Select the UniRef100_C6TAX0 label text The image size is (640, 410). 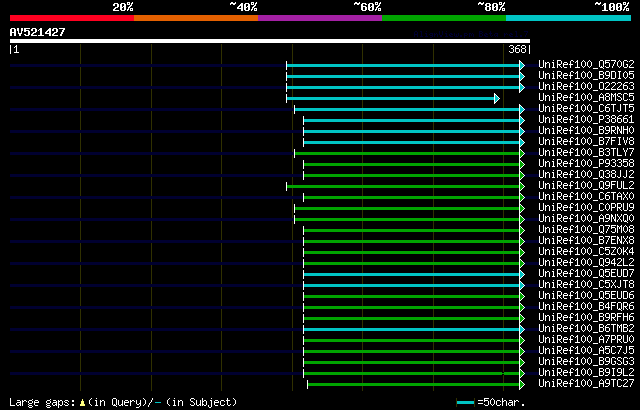(586, 197)
